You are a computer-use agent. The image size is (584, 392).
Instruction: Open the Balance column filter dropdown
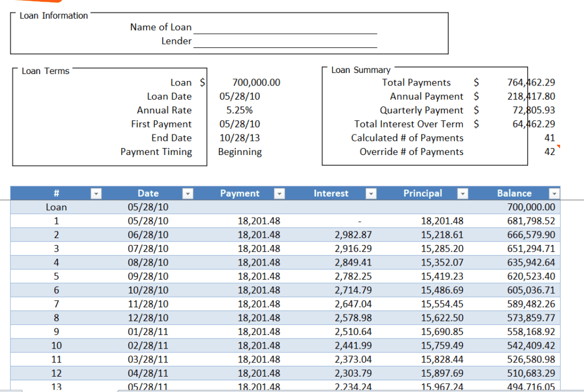click(554, 193)
